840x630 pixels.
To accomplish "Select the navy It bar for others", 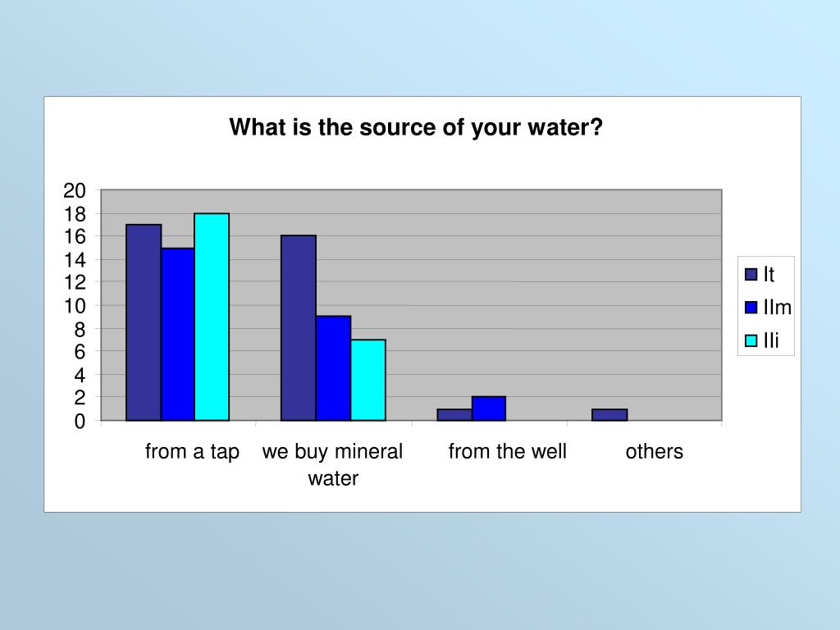I will click(x=609, y=415).
